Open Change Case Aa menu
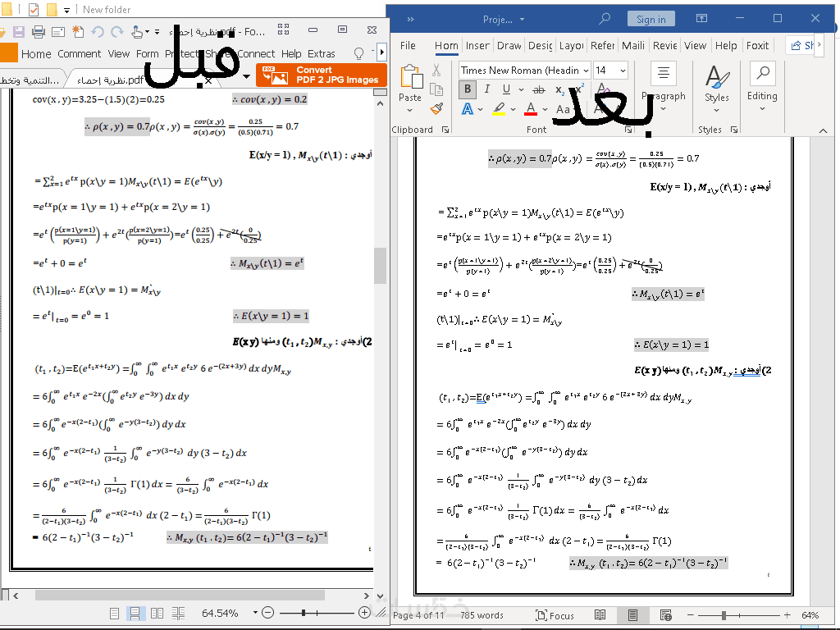Image resolution: width=840 pixels, height=630 pixels. [564, 109]
